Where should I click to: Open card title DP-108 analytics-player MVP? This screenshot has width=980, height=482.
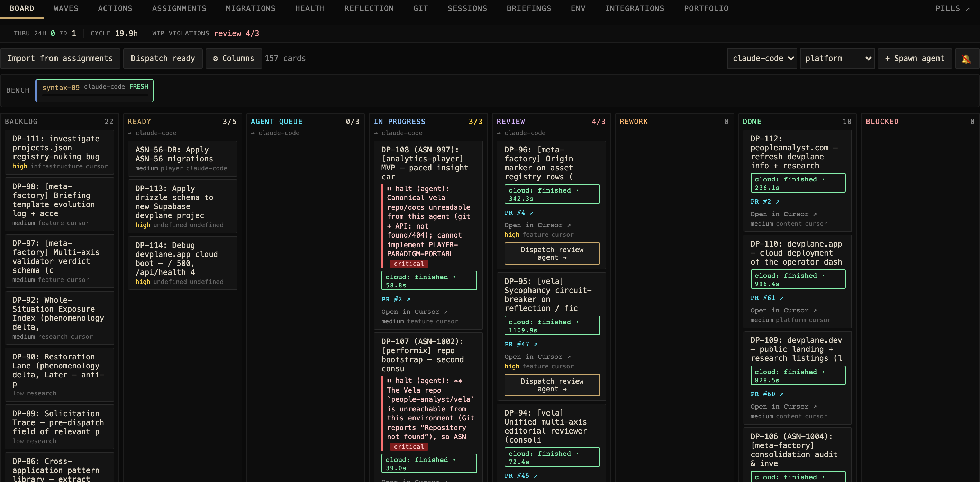click(425, 163)
